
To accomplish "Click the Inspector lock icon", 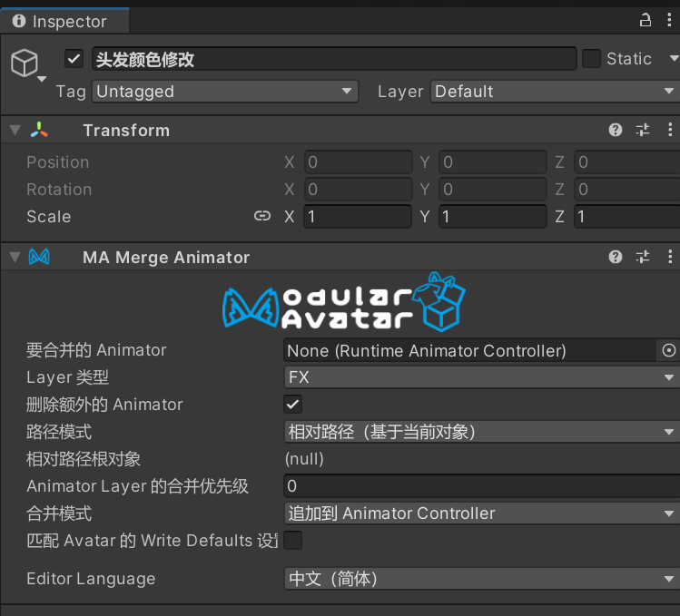I will click(646, 20).
